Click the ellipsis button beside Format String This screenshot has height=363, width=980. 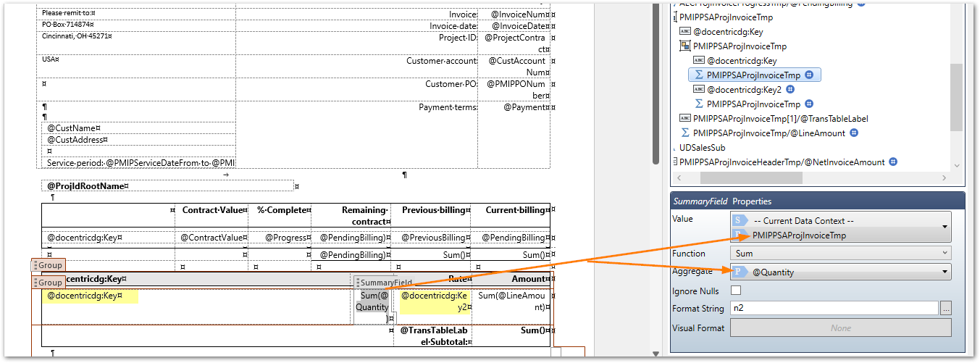click(945, 308)
